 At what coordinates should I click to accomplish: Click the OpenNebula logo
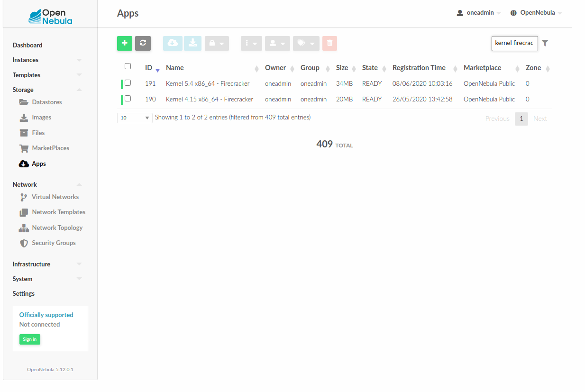(x=50, y=16)
